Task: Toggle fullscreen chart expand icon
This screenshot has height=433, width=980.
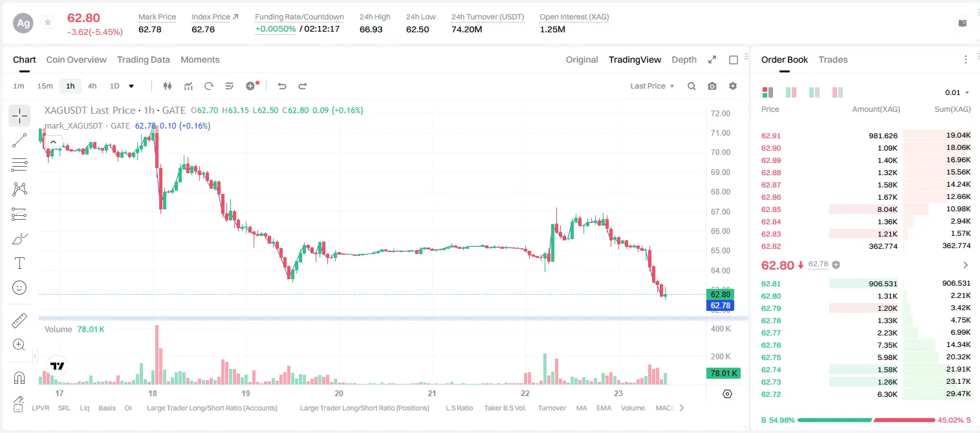Action: pos(712,59)
